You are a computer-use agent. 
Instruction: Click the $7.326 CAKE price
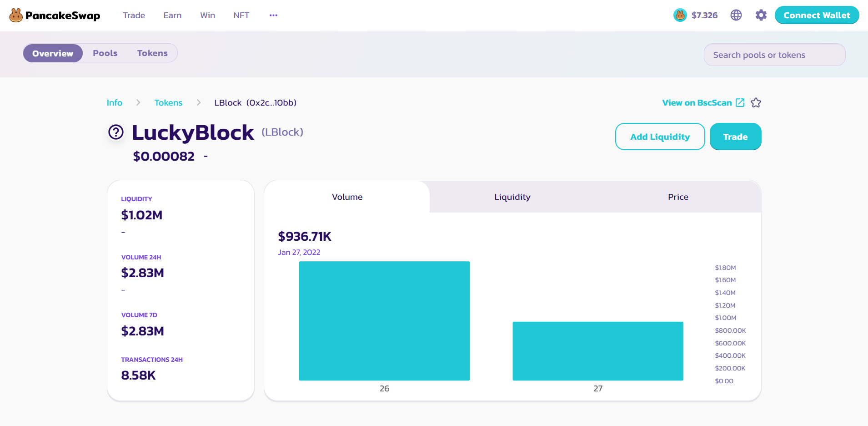point(704,15)
